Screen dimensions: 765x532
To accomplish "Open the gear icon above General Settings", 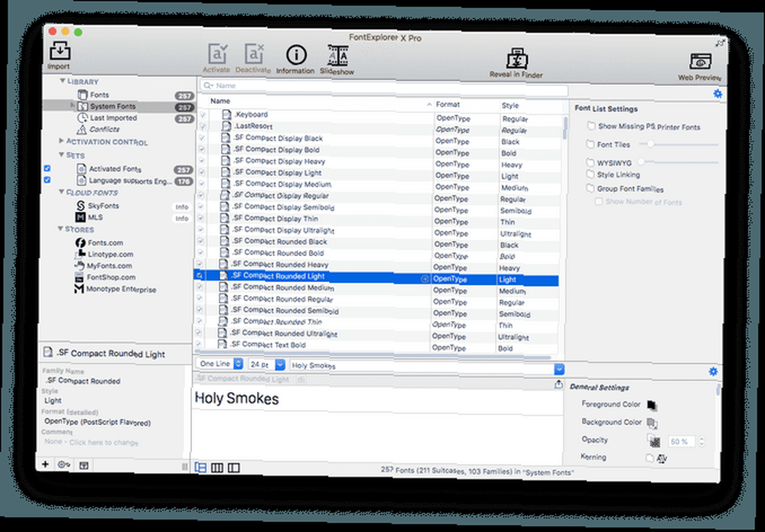I will tap(713, 371).
